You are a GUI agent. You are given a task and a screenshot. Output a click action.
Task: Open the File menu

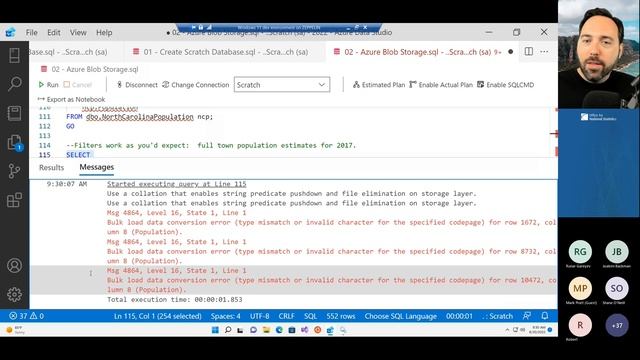point(31,33)
